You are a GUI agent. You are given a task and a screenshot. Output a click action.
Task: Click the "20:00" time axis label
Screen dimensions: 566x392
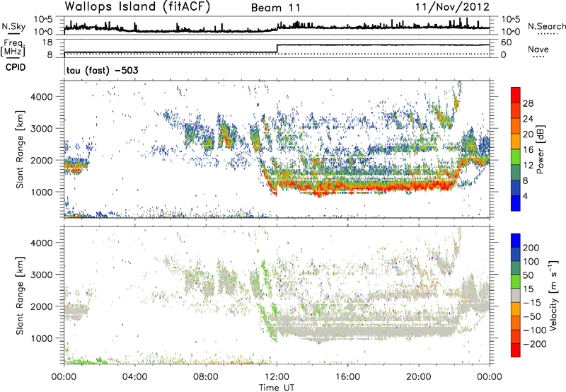(419, 377)
